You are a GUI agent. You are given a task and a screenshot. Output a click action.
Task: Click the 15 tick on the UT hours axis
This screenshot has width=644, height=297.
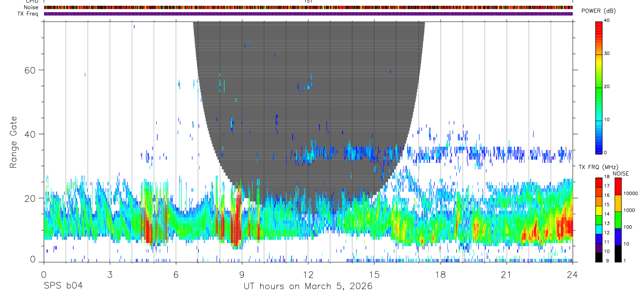pos(374,274)
